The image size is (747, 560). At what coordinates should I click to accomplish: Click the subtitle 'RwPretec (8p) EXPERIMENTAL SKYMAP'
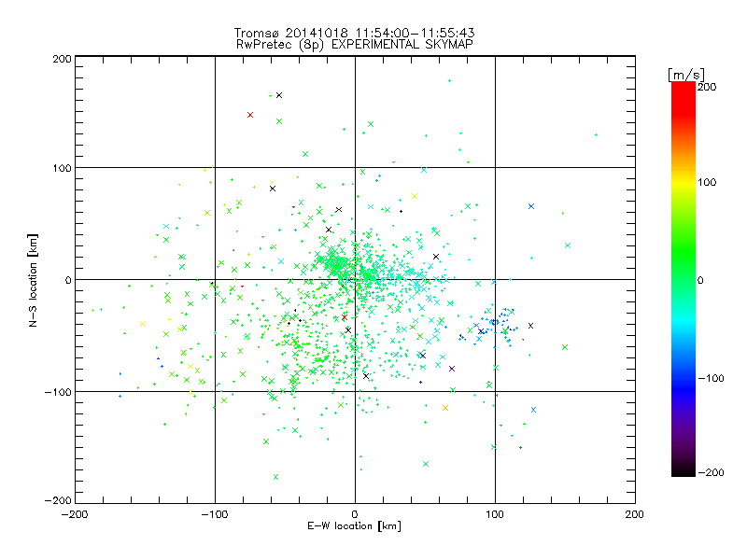tap(355, 45)
